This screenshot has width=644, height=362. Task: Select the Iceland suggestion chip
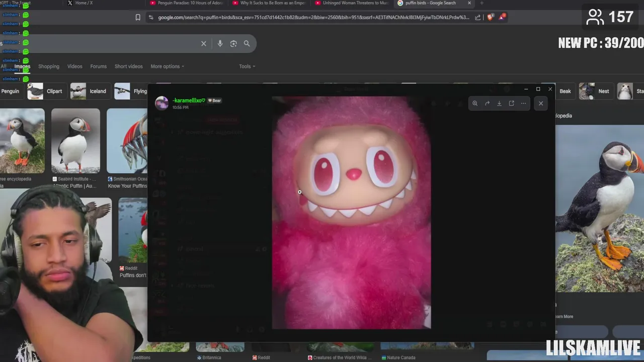[90, 91]
